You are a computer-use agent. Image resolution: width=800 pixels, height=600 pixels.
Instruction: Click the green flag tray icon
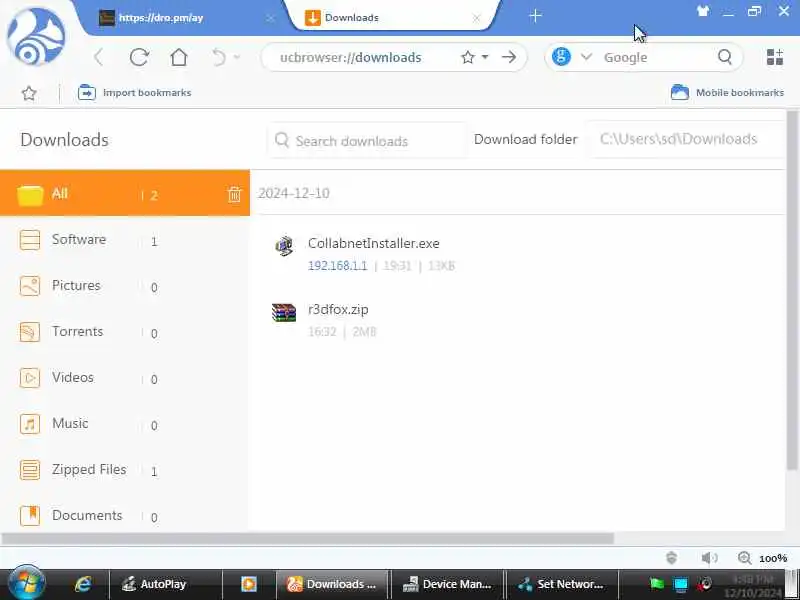click(x=657, y=584)
